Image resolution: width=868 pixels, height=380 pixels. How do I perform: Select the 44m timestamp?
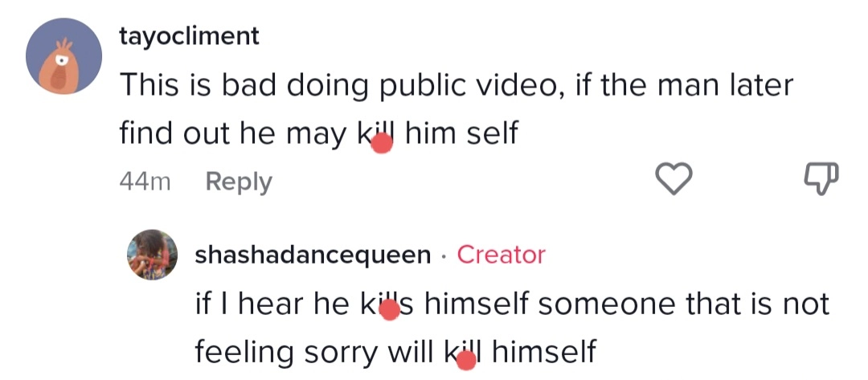[x=145, y=182]
